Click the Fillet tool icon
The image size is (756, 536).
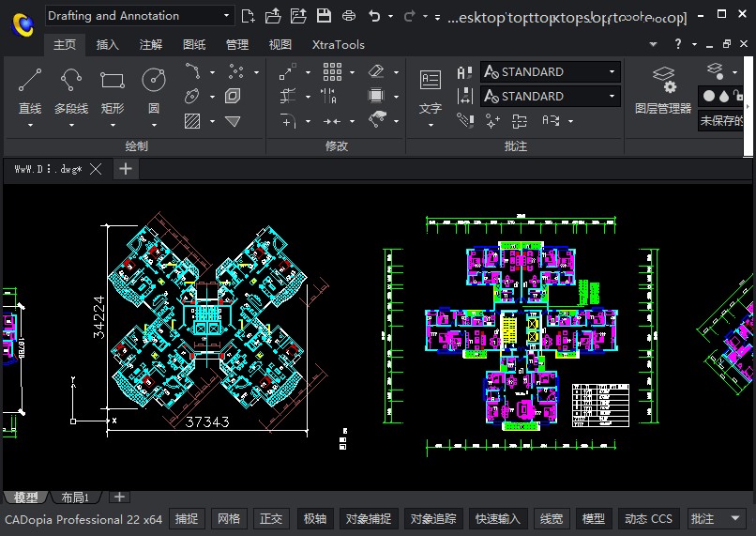[288, 120]
